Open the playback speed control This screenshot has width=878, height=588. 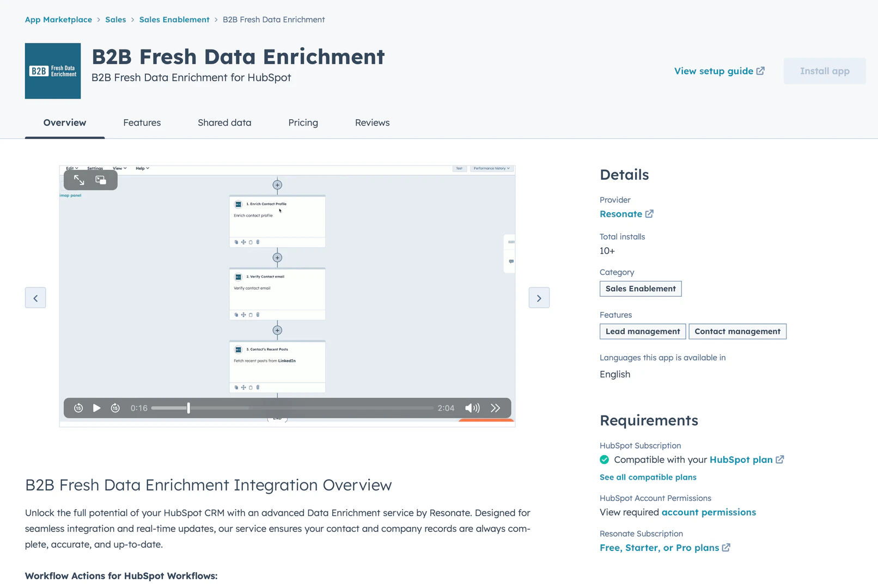495,408
